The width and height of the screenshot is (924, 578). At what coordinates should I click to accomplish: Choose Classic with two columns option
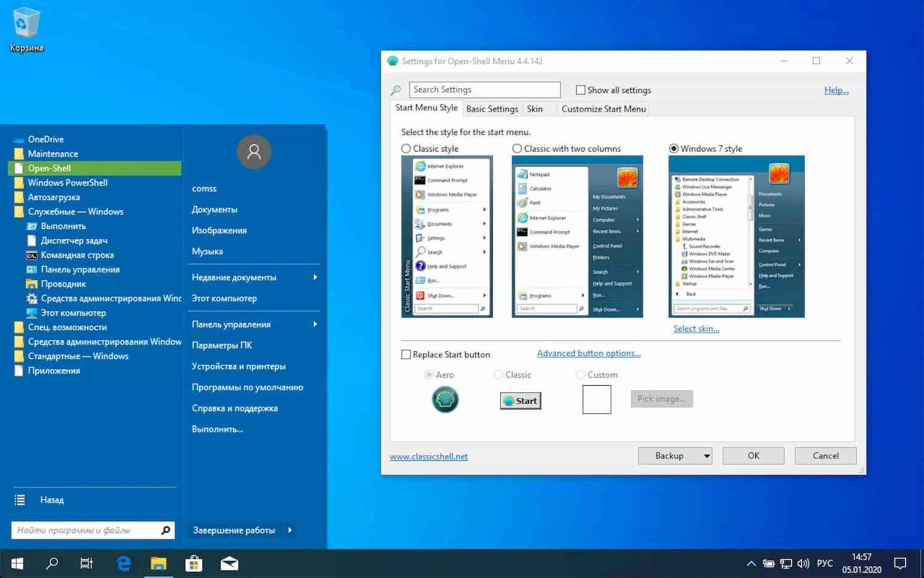tap(517, 149)
